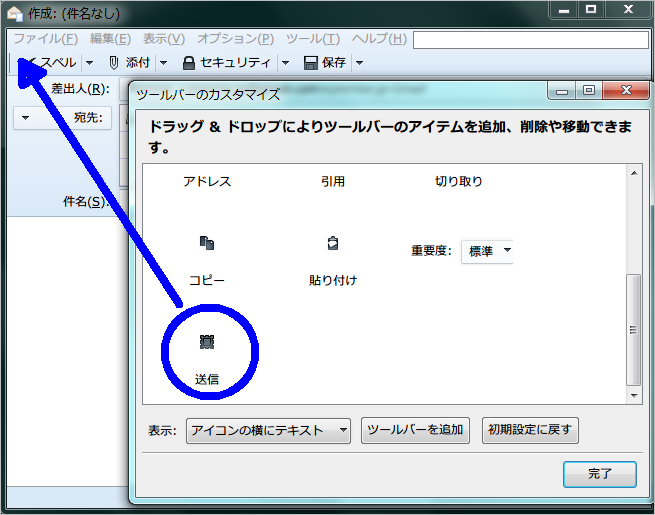Expand the dropdown arrow beside 保存
This screenshot has width=655, height=515.
coord(359,63)
